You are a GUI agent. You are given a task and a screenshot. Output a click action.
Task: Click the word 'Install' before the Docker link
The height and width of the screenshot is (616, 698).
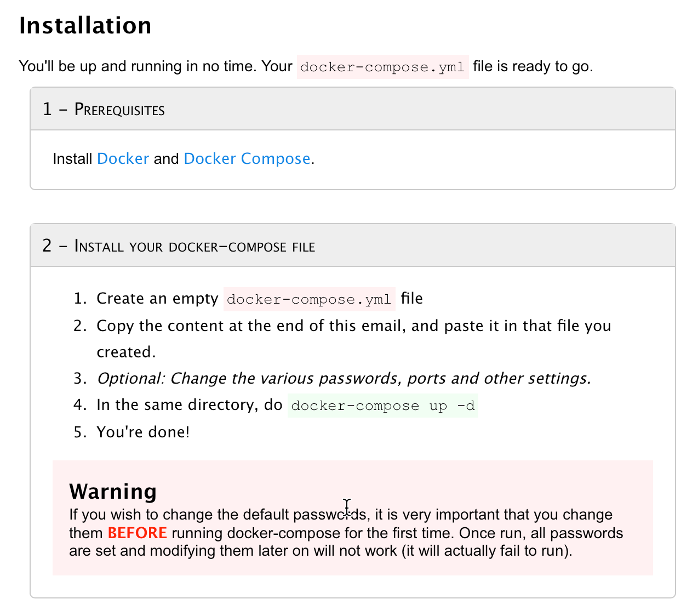[72, 159]
